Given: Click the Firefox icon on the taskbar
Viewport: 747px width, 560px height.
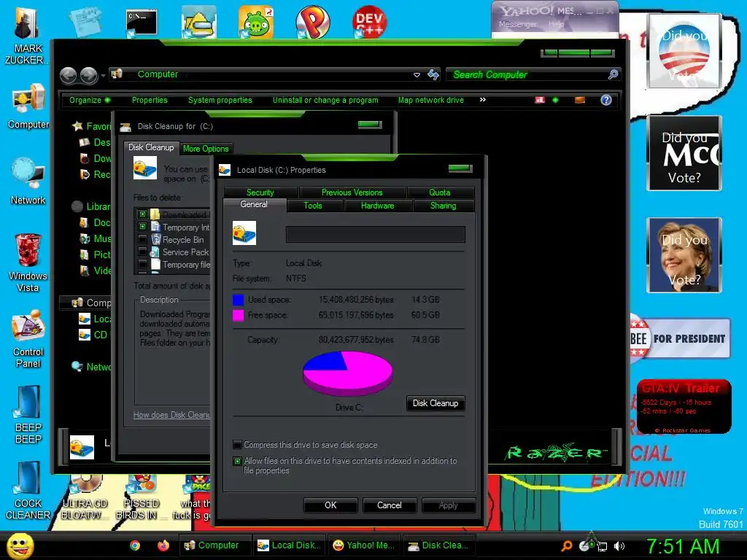Looking at the screenshot, I should pyautogui.click(x=163, y=545).
